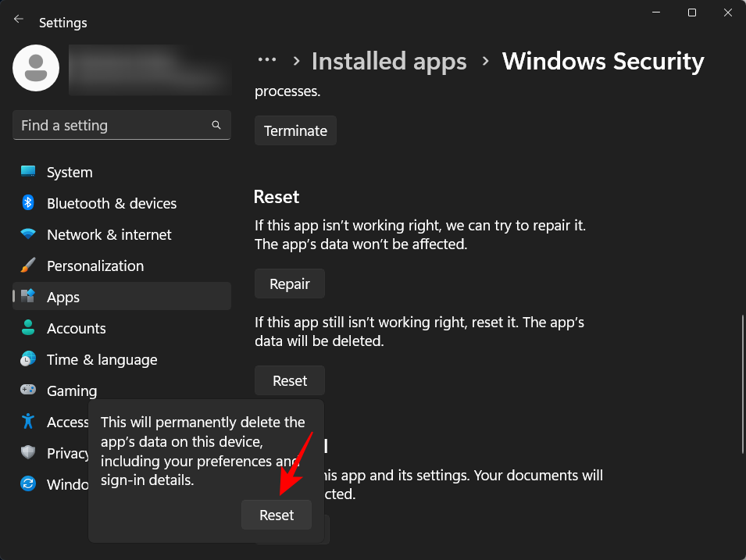Click the user profile picture

tap(35, 68)
